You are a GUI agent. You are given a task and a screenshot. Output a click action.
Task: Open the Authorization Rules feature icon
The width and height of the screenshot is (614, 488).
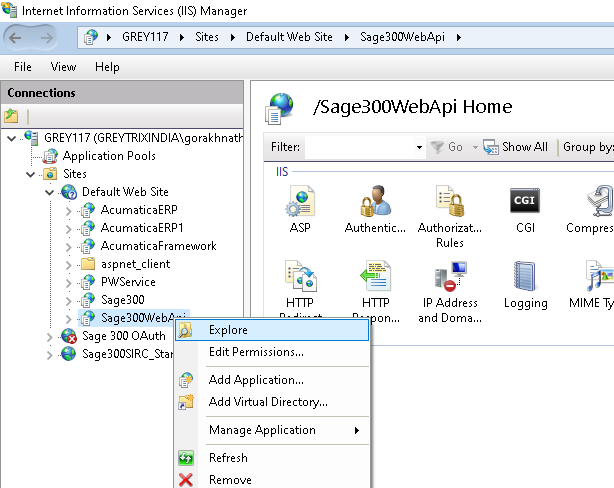(x=450, y=201)
